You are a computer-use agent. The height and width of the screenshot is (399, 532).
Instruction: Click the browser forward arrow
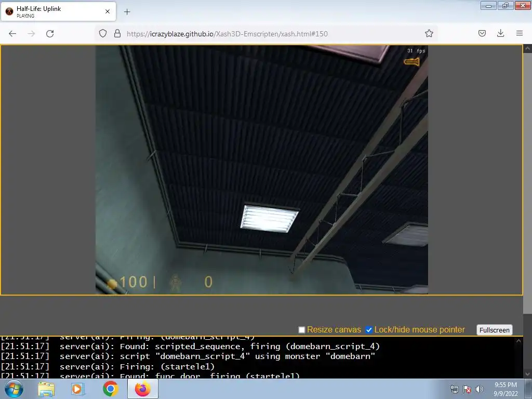point(31,34)
